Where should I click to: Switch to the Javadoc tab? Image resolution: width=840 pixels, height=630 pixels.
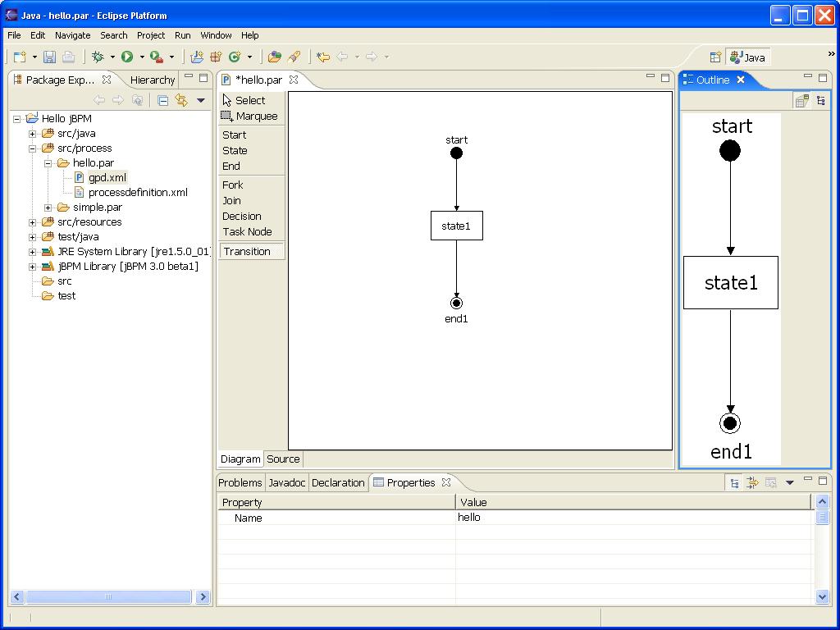point(286,482)
